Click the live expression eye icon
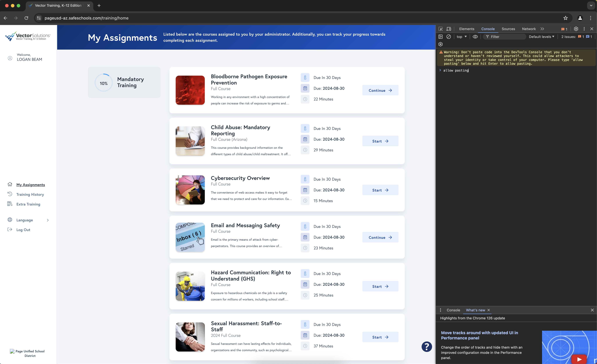 pyautogui.click(x=475, y=37)
